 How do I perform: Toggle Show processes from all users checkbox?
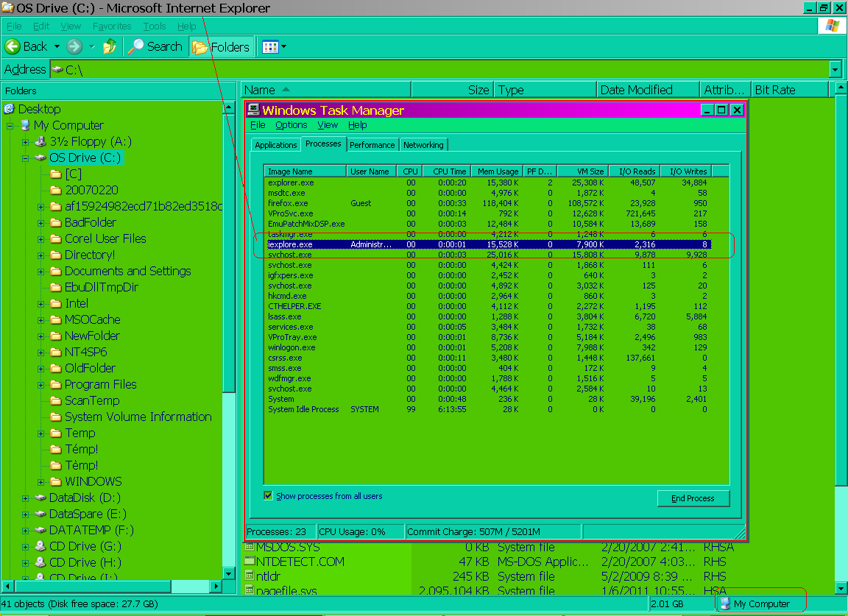pyautogui.click(x=268, y=495)
